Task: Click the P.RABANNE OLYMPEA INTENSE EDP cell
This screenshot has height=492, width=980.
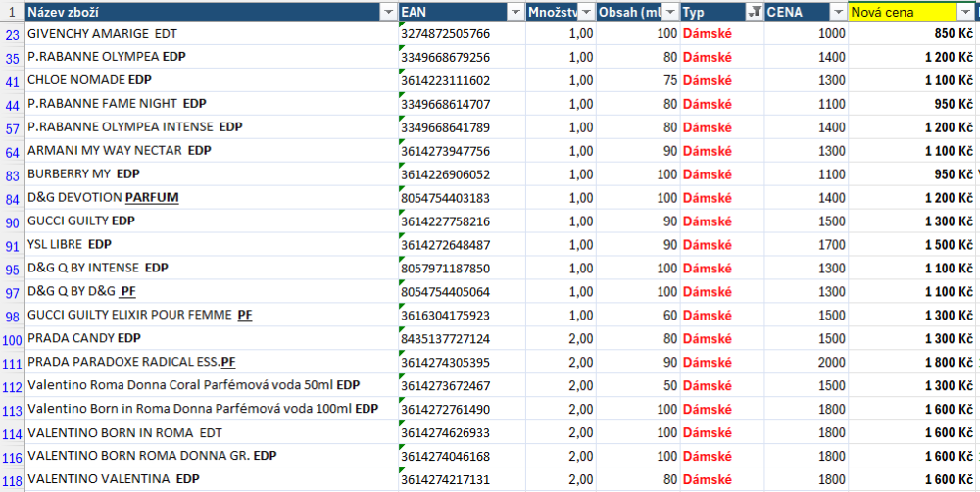Action: click(212, 127)
